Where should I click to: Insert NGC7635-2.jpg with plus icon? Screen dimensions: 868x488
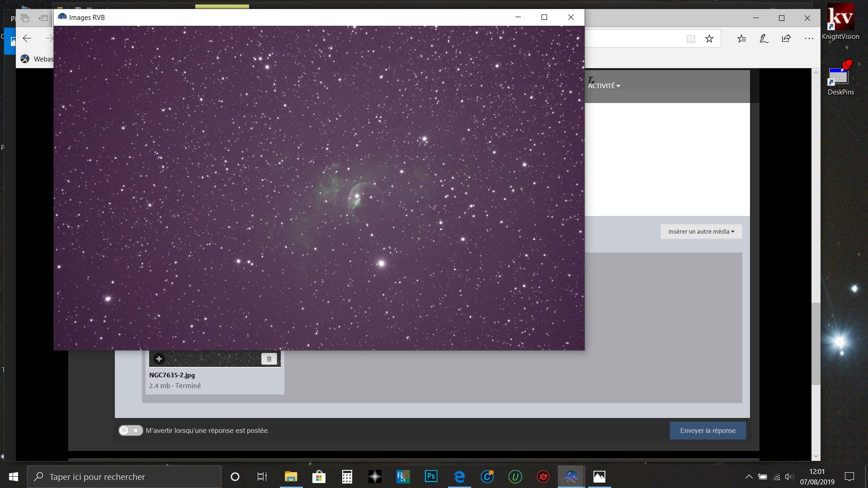click(x=159, y=359)
